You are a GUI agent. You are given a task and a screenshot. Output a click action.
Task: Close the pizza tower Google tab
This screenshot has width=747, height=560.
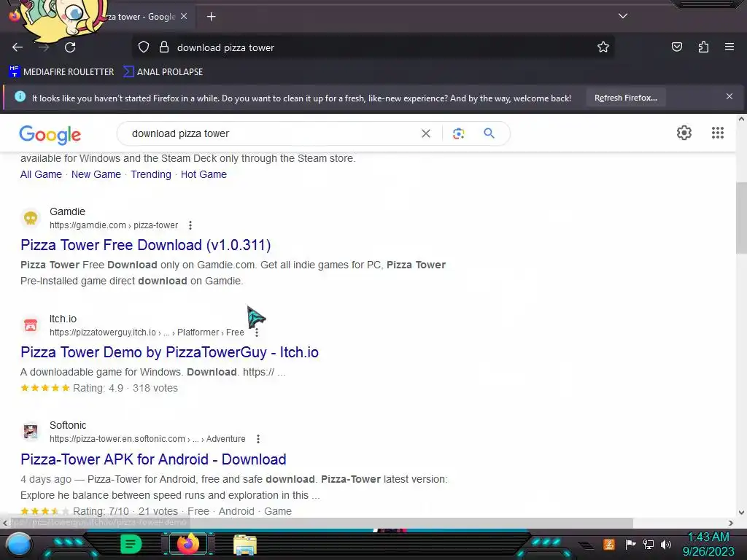[184, 16]
